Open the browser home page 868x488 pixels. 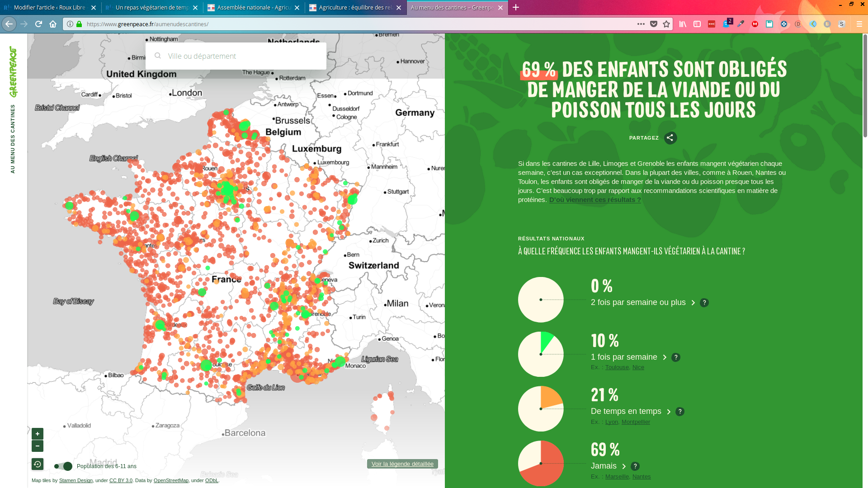(53, 24)
